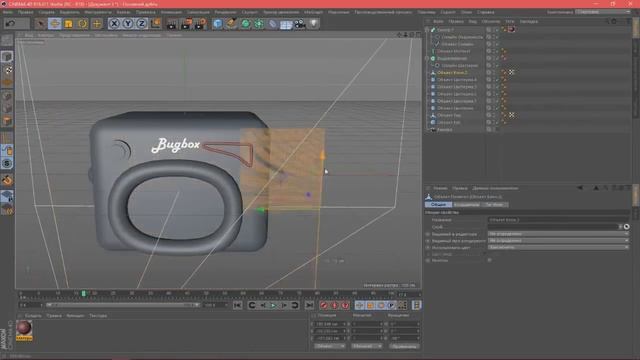Click the green Array modeling icon

259,24
